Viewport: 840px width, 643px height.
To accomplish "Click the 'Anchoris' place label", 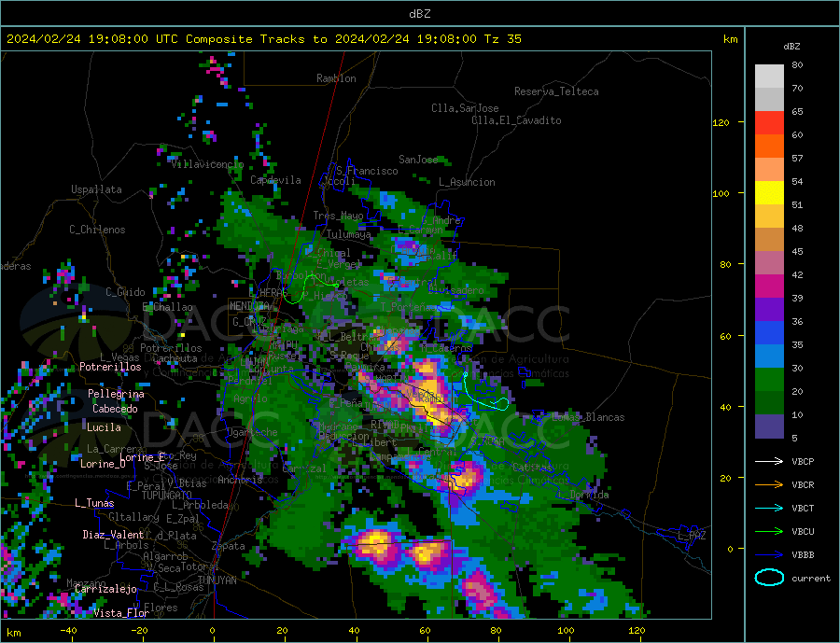I will click(x=240, y=480).
